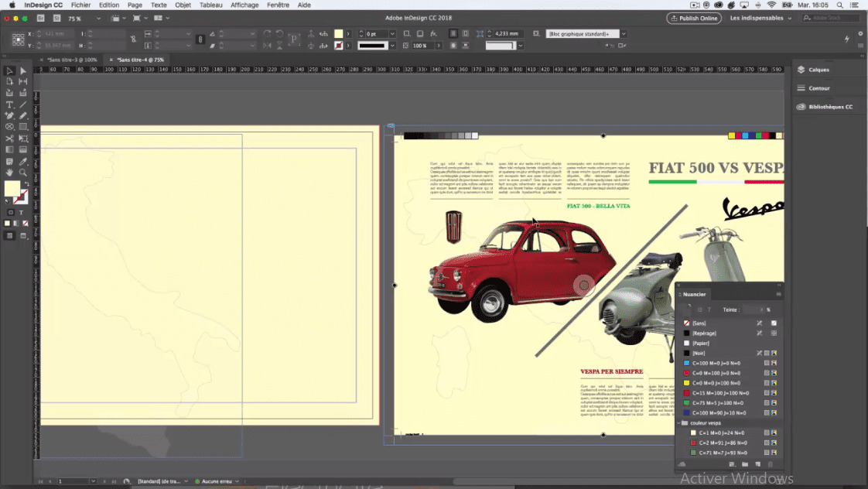Pick the Eyedropper tool
Screen dimensions: 868x489
pos(22,161)
